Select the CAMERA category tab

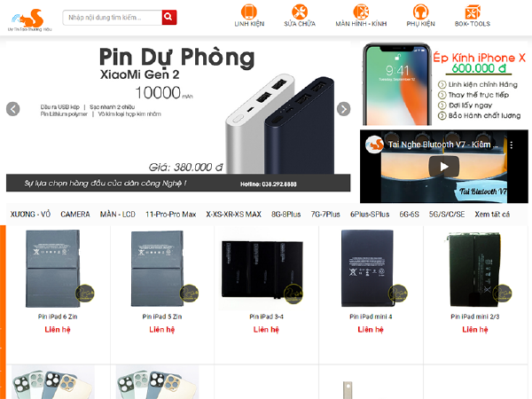pos(75,215)
